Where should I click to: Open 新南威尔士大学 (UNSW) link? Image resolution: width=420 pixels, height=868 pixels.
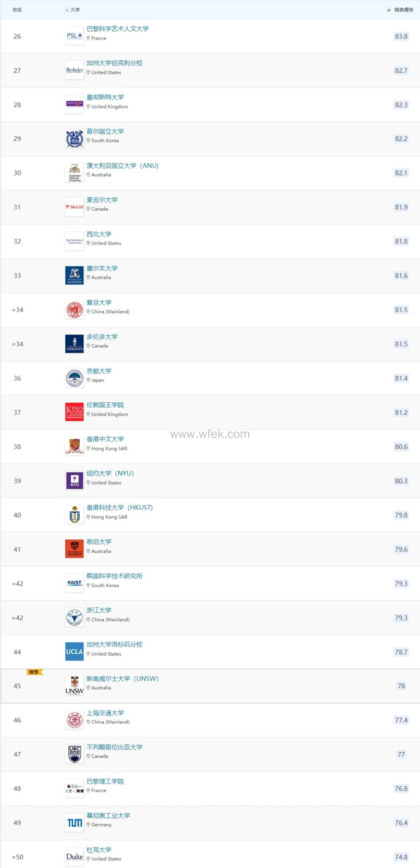122,678
